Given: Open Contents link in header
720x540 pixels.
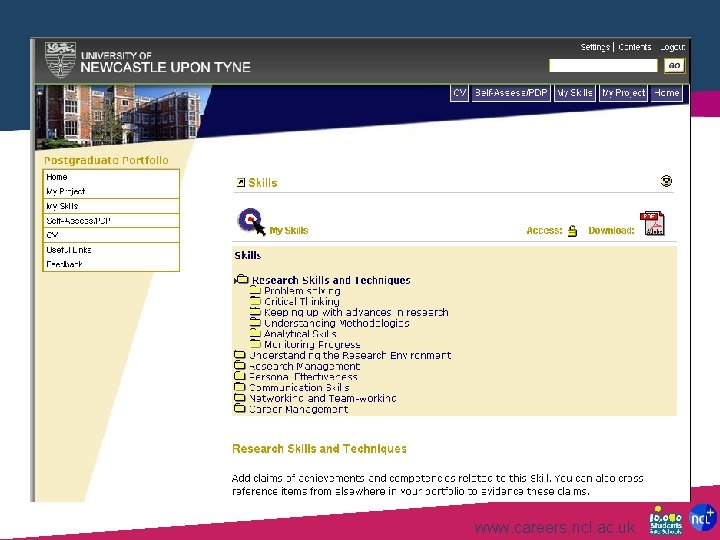Looking at the screenshot, I should (x=635, y=47).
